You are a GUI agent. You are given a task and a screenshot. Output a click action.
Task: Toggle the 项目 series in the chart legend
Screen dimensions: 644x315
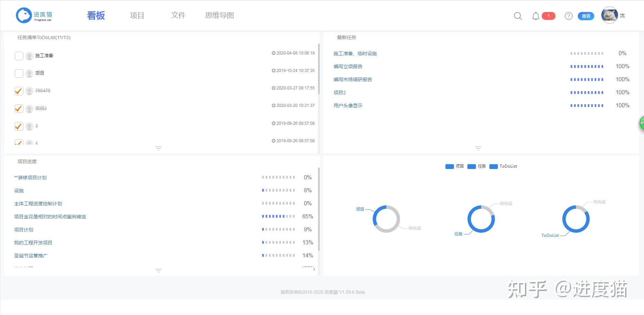[x=455, y=166]
